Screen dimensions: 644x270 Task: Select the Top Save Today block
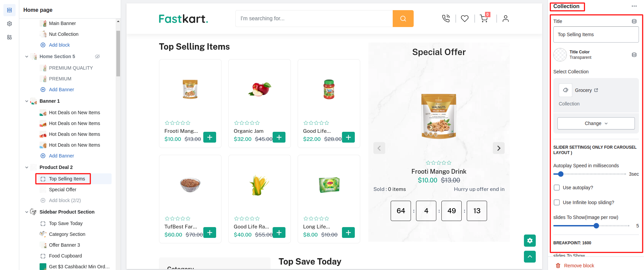coord(66,223)
